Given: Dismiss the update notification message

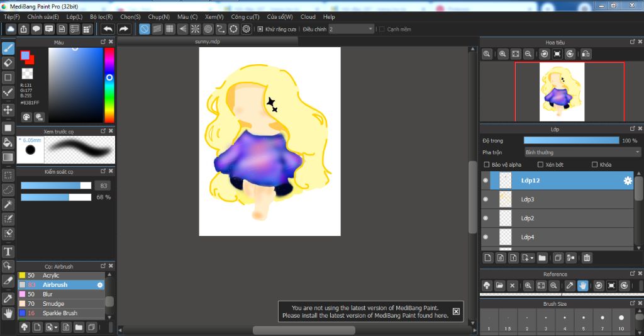Looking at the screenshot, I should point(456,311).
